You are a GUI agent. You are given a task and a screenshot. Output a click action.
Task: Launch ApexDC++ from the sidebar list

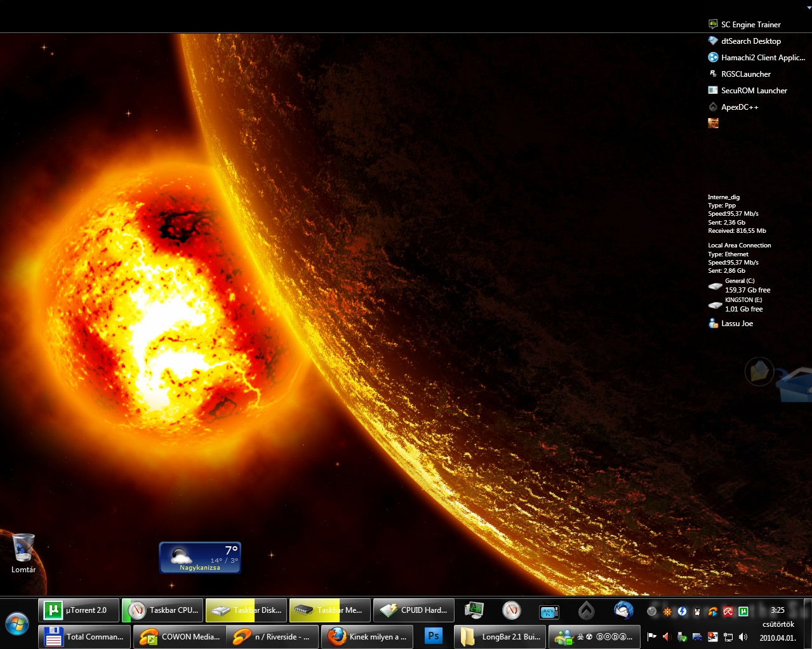(733, 107)
